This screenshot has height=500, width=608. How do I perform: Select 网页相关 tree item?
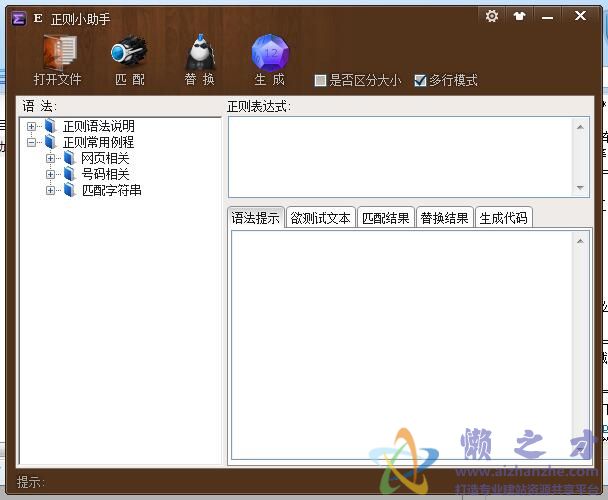(105, 158)
